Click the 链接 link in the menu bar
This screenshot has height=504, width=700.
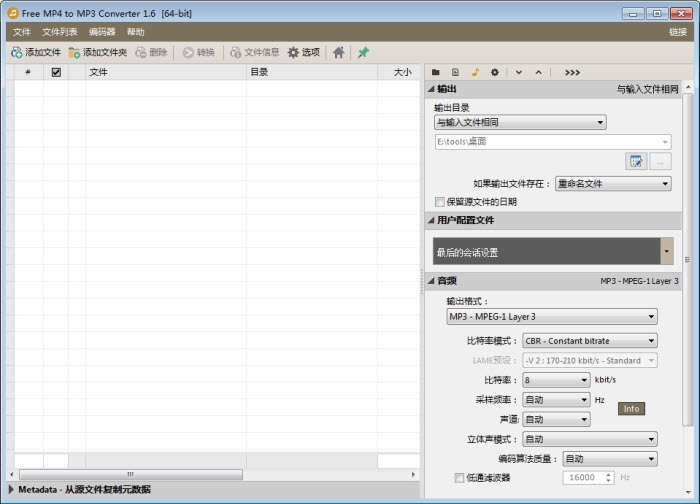tap(677, 32)
